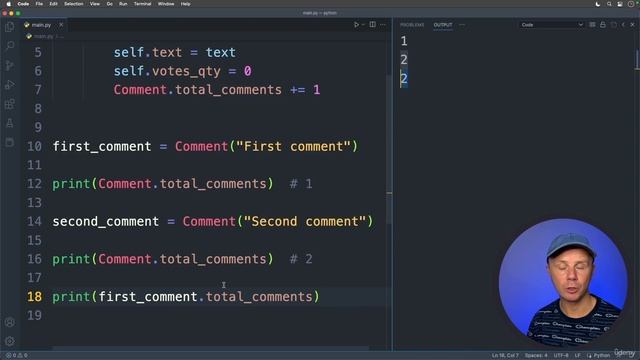Place cursor on first_comment variable line 10
The width and height of the screenshot is (640, 360).
pyautogui.click(x=102, y=146)
